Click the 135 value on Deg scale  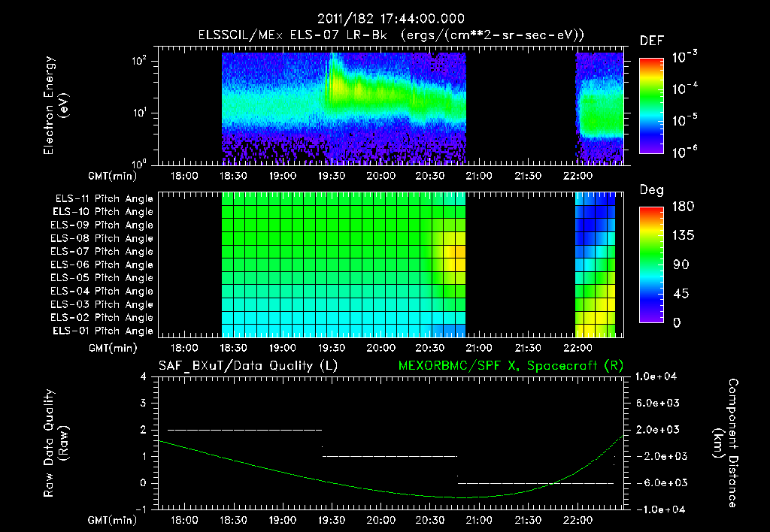(683, 236)
